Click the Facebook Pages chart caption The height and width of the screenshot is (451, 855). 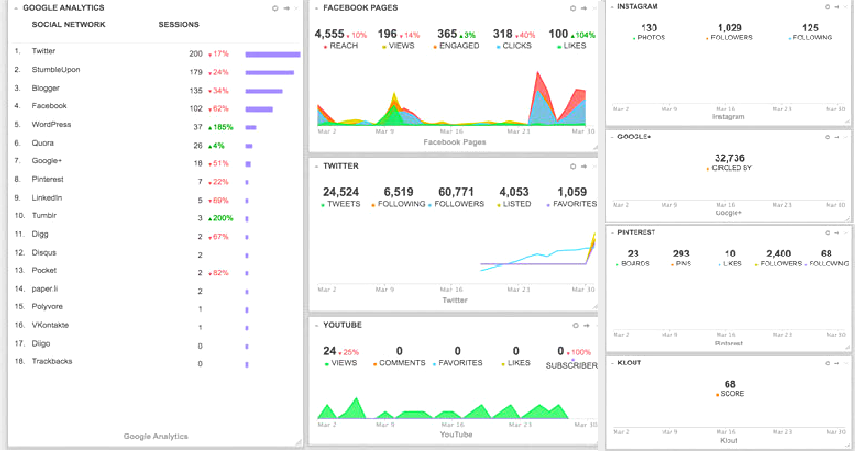point(455,142)
